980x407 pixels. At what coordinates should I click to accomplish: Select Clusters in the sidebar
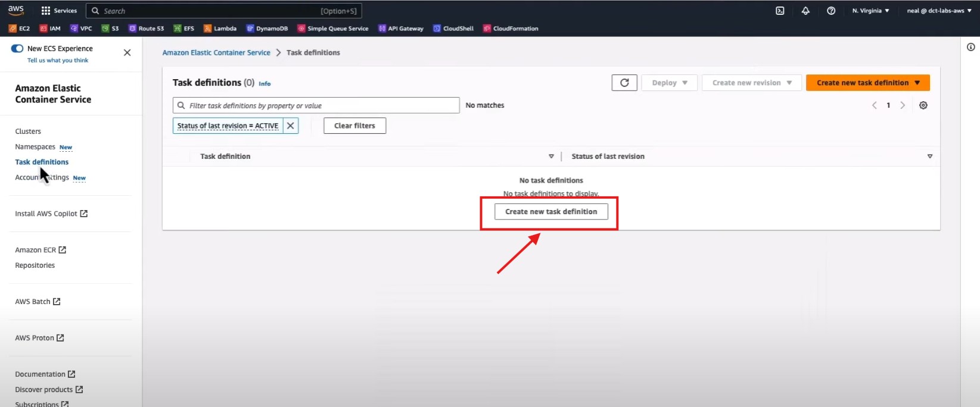click(28, 132)
